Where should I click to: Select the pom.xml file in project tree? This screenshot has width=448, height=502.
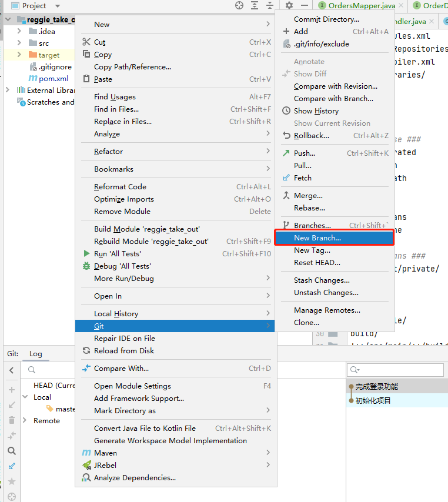point(53,78)
